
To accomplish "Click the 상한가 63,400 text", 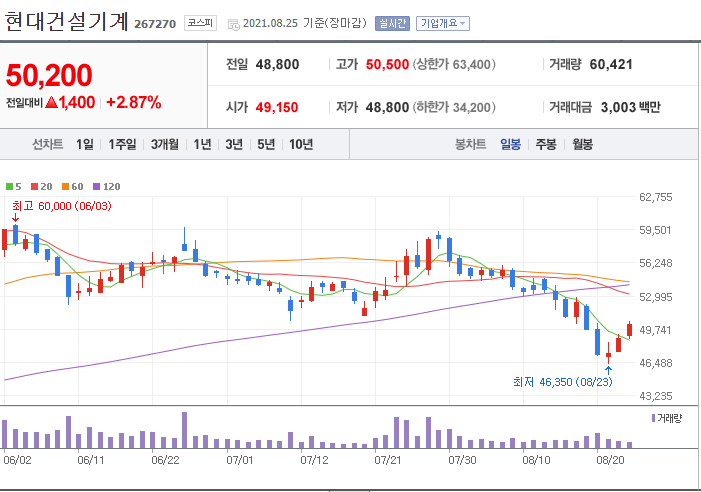I will pos(454,64).
